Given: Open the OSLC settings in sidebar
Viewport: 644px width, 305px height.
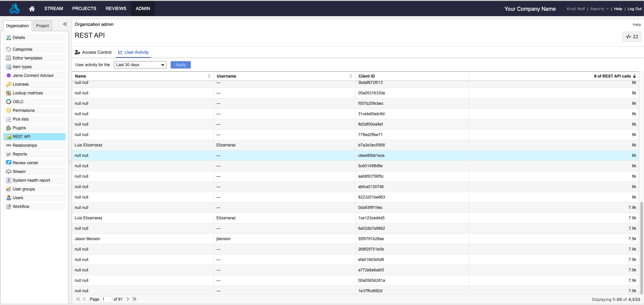Looking at the screenshot, I should (18, 102).
